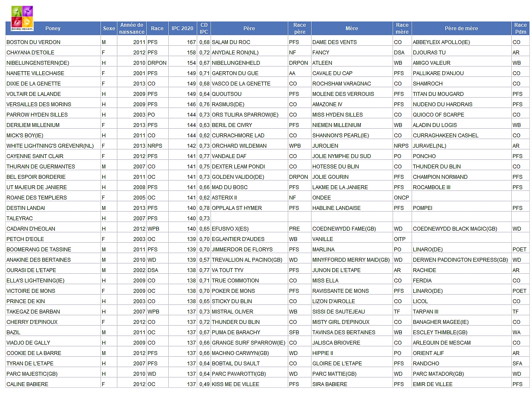Click the Race père column header
Image resolution: width=532 pixels, height=393 pixels.
coord(299,29)
